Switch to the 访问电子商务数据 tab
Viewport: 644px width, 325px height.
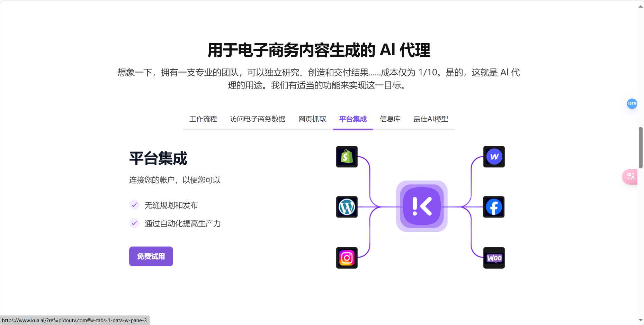[258, 119]
